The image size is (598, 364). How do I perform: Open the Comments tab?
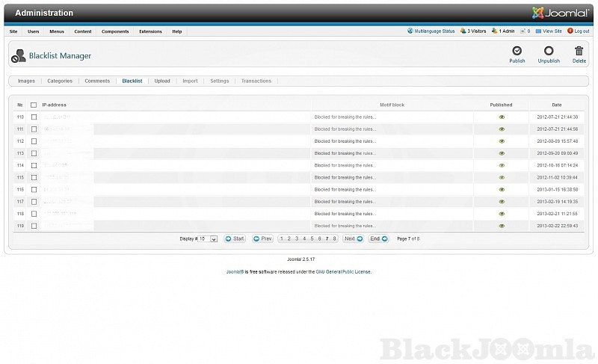[x=97, y=81]
